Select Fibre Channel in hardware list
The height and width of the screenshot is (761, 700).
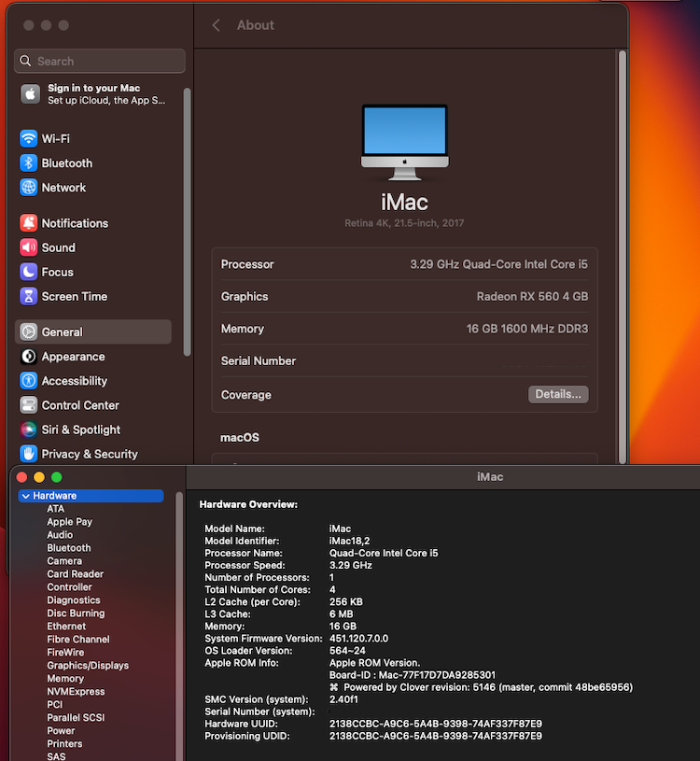(x=78, y=640)
